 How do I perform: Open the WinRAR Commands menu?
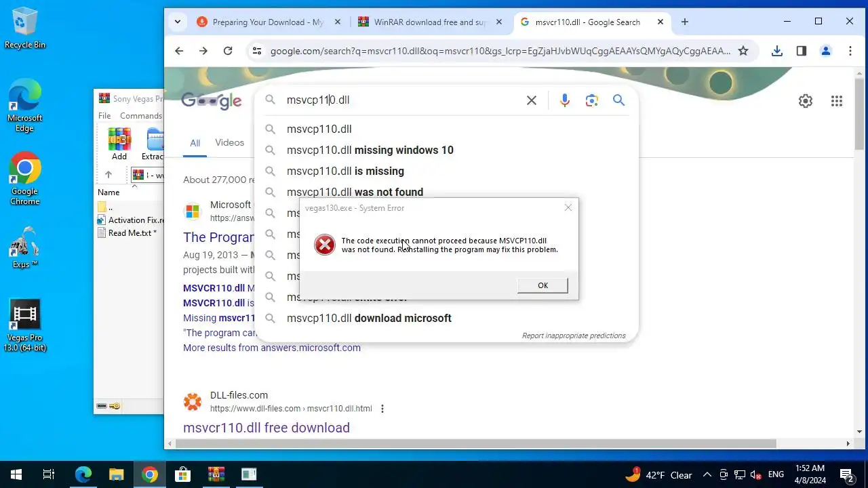[141, 116]
